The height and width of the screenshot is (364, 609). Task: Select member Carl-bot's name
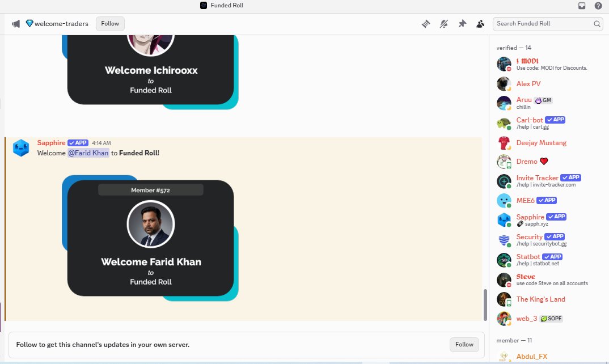pyautogui.click(x=530, y=120)
